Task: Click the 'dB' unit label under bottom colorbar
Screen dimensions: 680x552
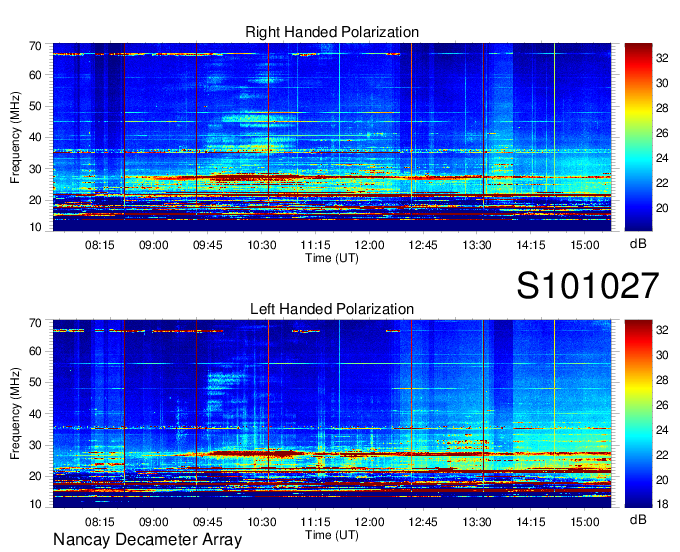Action: (638, 519)
